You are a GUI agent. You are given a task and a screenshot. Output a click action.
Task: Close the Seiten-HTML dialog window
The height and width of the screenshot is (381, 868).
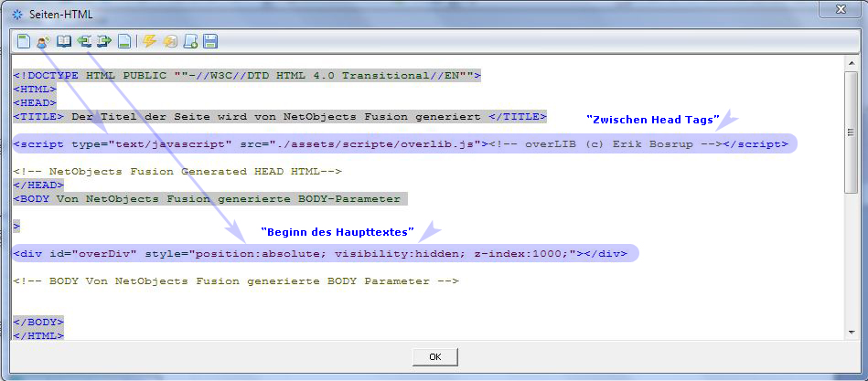(838, 9)
